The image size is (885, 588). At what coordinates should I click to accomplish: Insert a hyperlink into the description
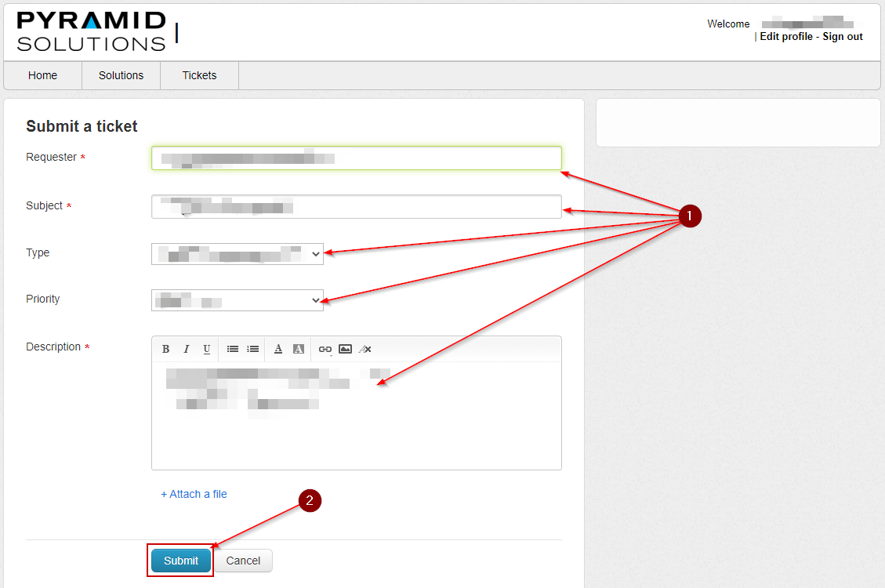325,350
